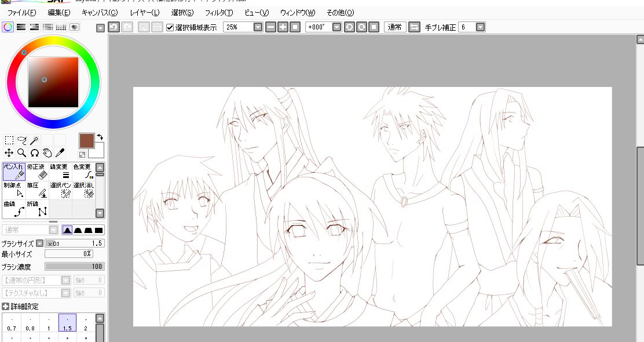The width and height of the screenshot is (644, 342).
Task: Open the レイヤー(L) menu
Action: 145,13
